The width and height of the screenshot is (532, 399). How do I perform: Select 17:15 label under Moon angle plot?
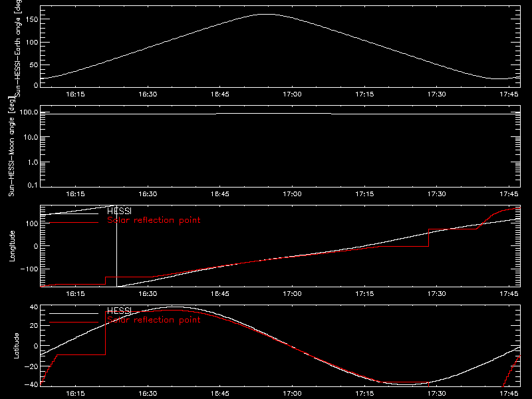coord(364,194)
